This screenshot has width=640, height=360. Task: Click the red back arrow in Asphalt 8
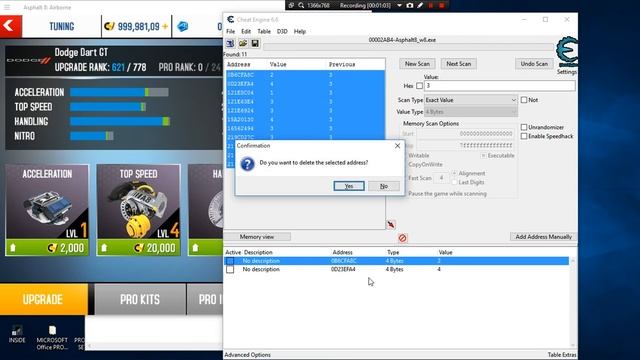click(x=10, y=26)
